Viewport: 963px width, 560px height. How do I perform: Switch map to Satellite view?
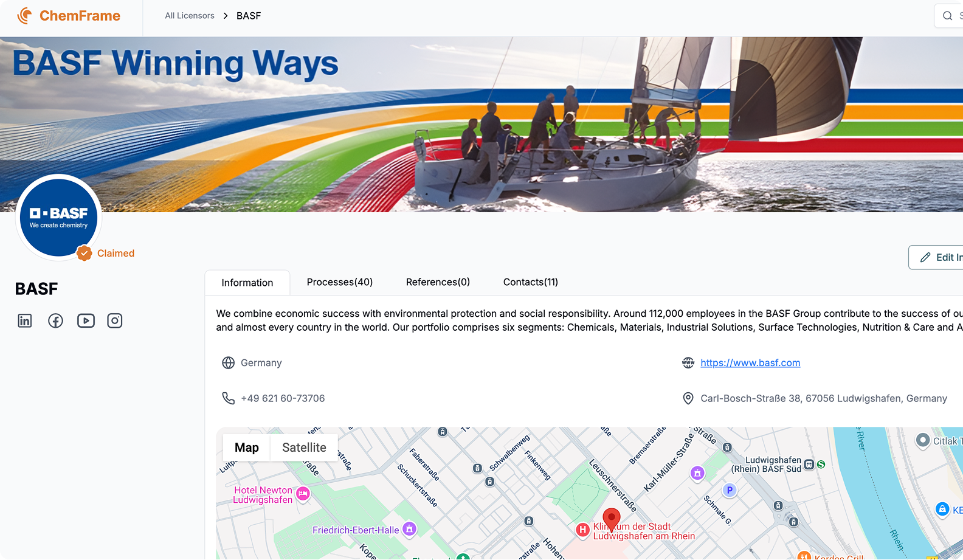304,448
